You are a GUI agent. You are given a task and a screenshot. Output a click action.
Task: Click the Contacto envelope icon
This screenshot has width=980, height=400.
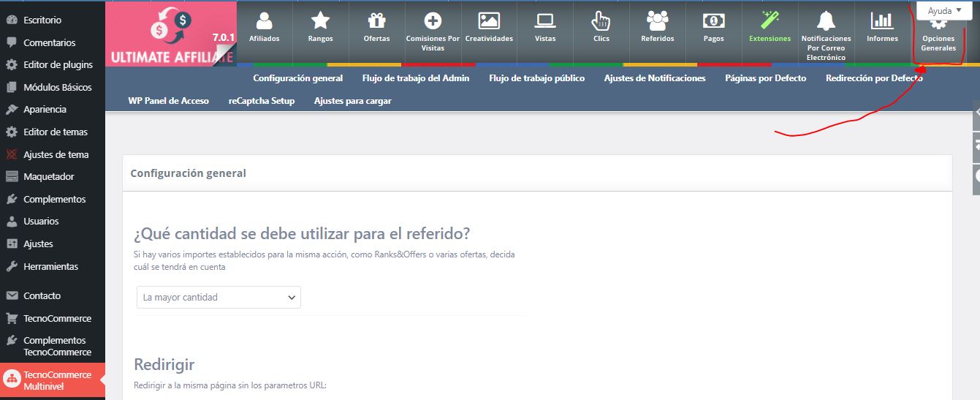12,295
